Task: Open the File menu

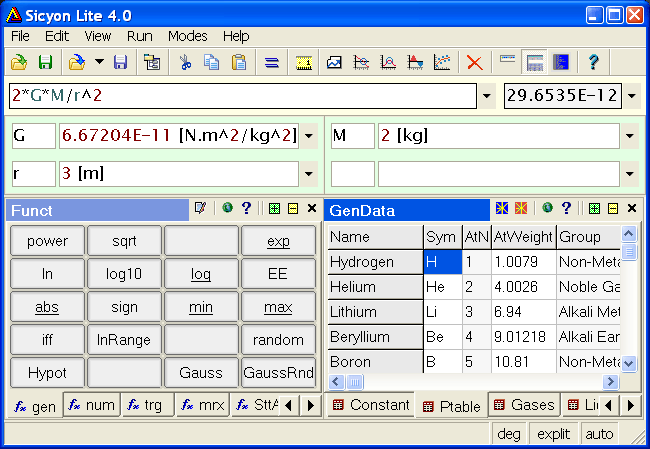Action: pyautogui.click(x=20, y=36)
